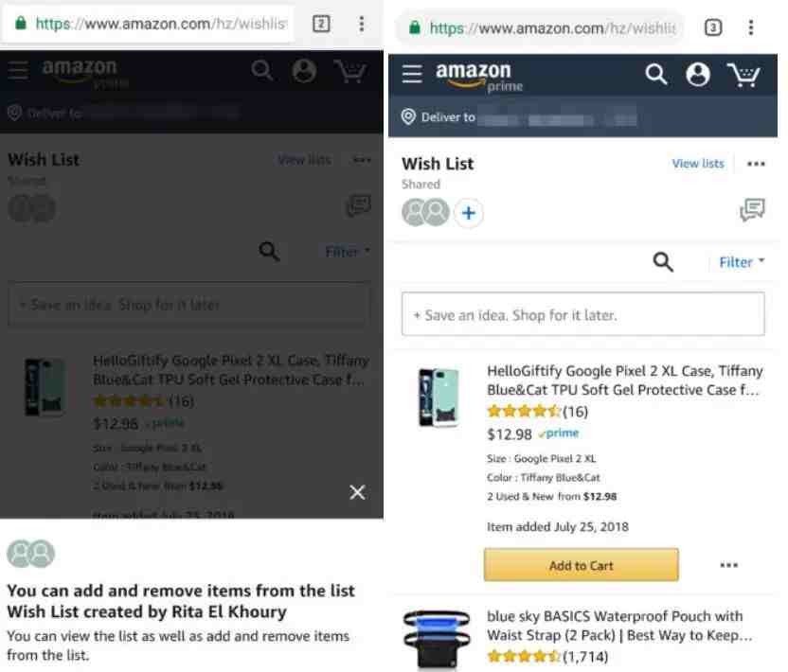Open item options next to Add to Cart

pyautogui.click(x=728, y=565)
